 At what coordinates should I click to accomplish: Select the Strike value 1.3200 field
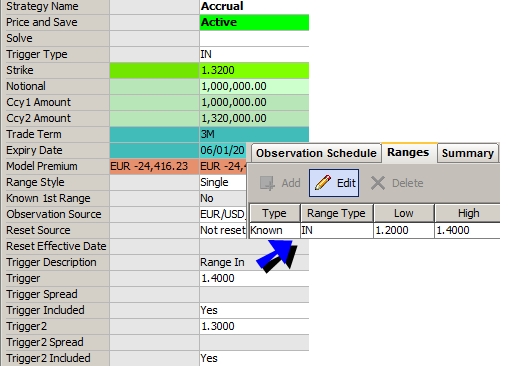(254, 70)
